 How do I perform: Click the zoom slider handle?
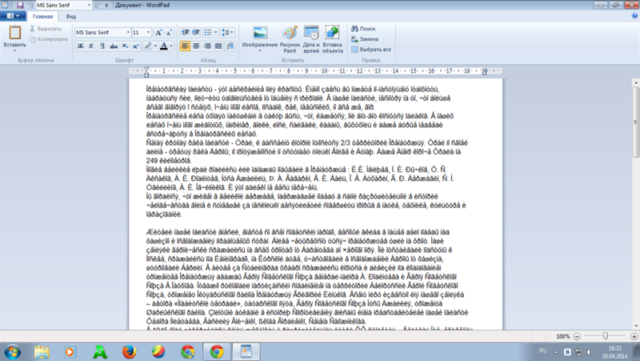point(605,336)
